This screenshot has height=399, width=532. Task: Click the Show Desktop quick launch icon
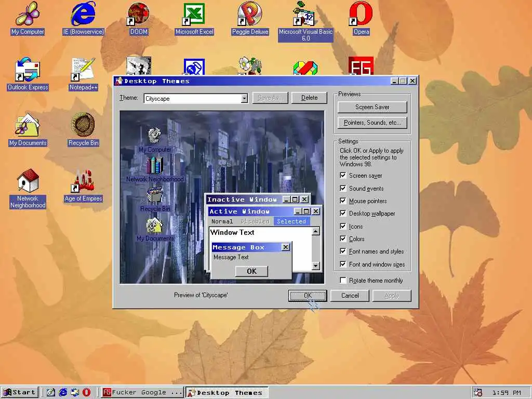[50, 393]
